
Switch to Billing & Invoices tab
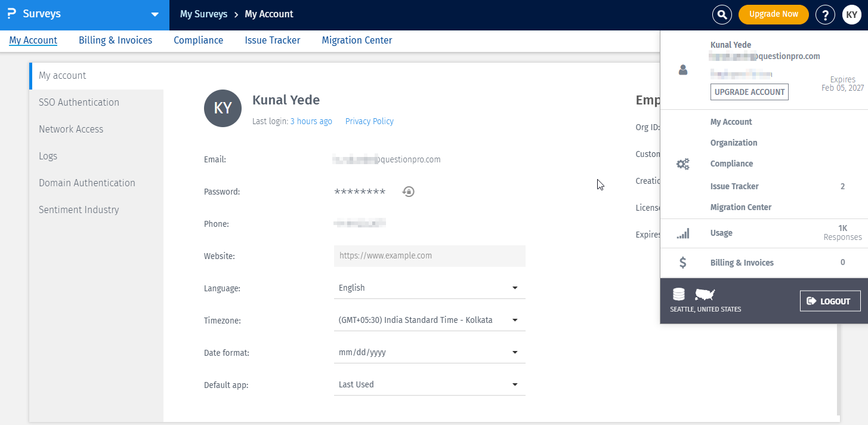[x=115, y=41]
